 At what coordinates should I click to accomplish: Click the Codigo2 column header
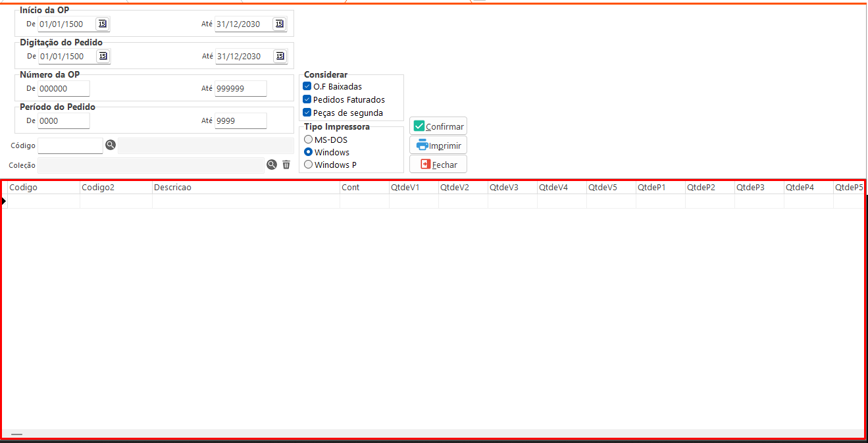coord(116,188)
